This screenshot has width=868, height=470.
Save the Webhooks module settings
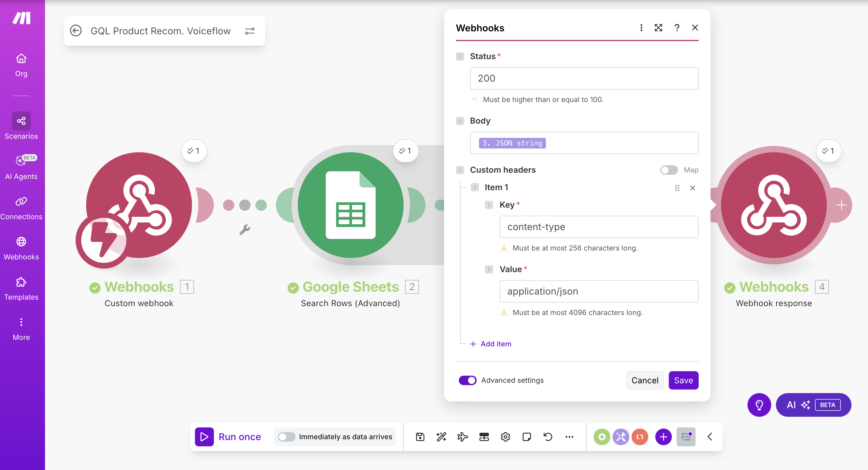pyautogui.click(x=683, y=380)
